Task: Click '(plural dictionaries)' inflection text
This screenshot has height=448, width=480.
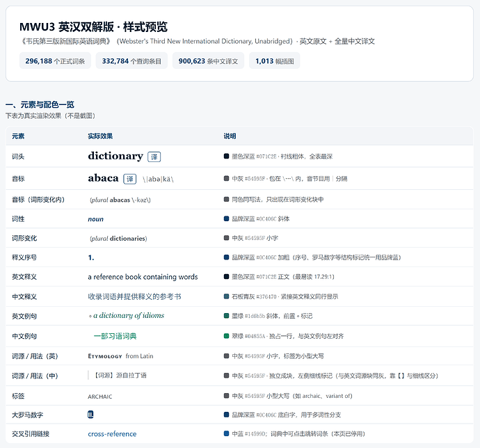Action: (x=118, y=239)
